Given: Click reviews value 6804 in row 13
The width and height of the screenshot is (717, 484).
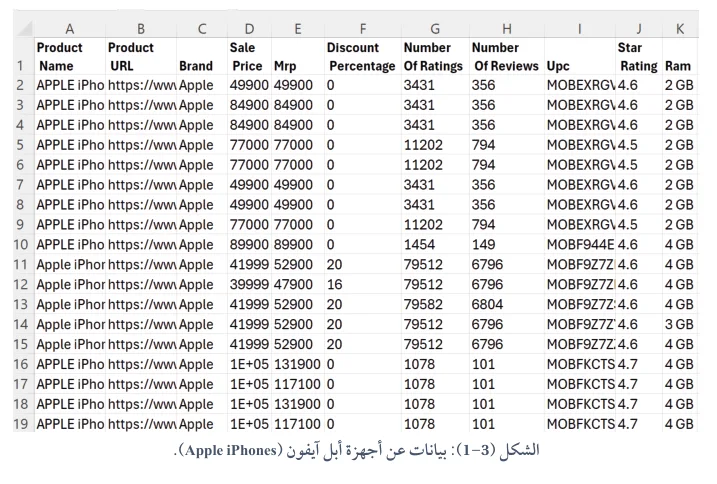Looking at the screenshot, I should [507, 305].
